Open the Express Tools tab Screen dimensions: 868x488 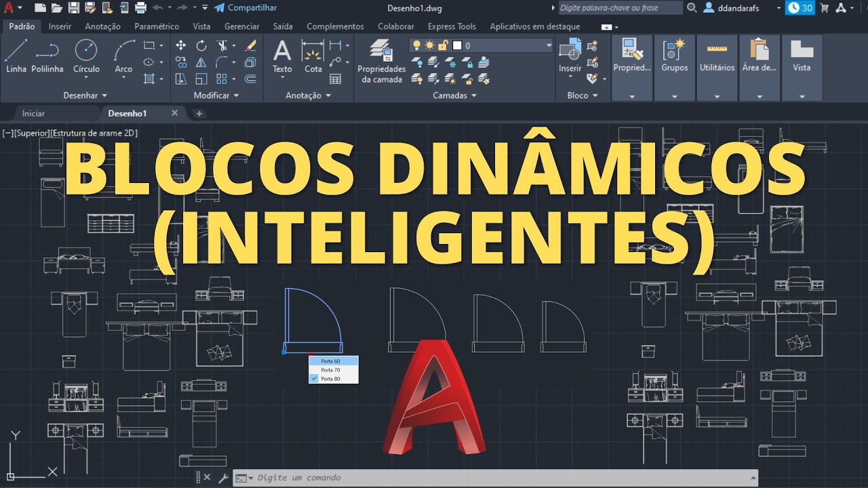452,26
